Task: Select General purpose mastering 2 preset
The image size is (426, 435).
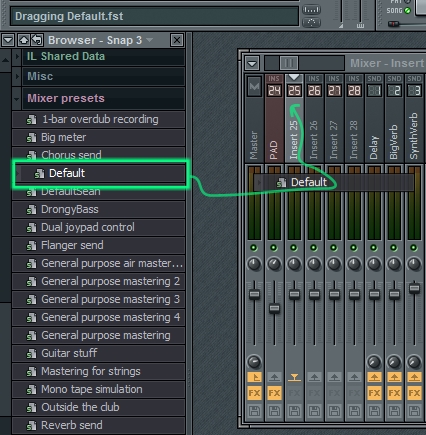Action: [x=98, y=281]
